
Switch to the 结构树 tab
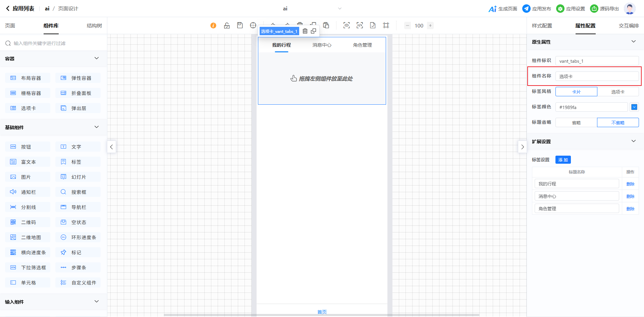(94, 26)
